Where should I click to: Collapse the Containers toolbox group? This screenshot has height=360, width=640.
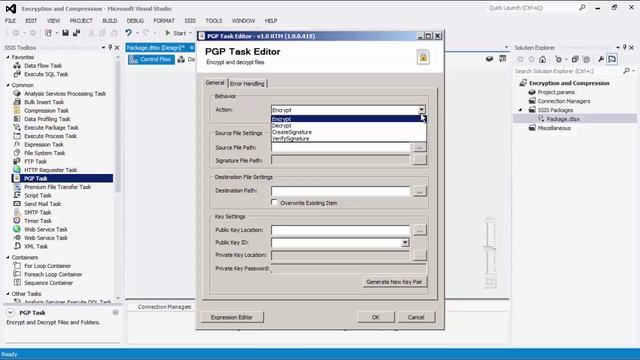click(x=8, y=258)
